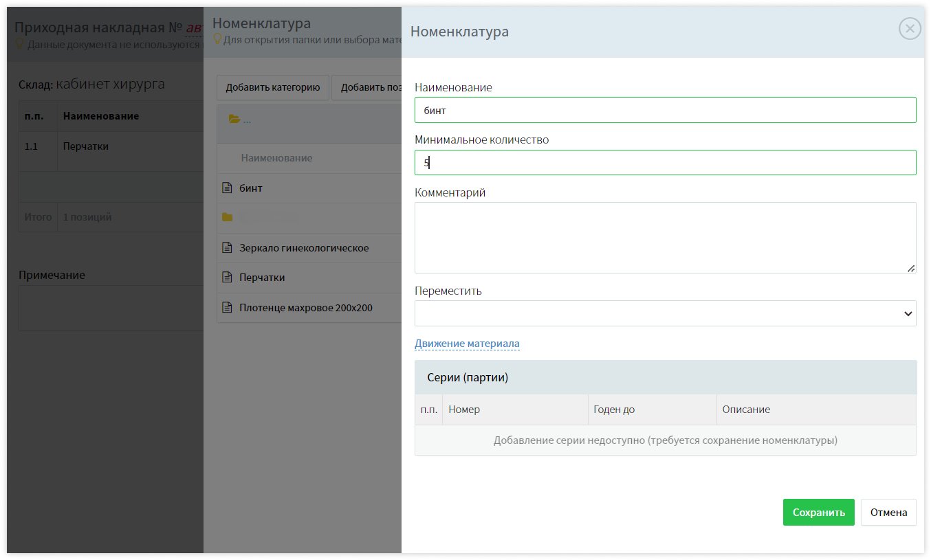The height and width of the screenshot is (560, 931).
Task: Click the Добавить категорию button
Action: (x=273, y=87)
